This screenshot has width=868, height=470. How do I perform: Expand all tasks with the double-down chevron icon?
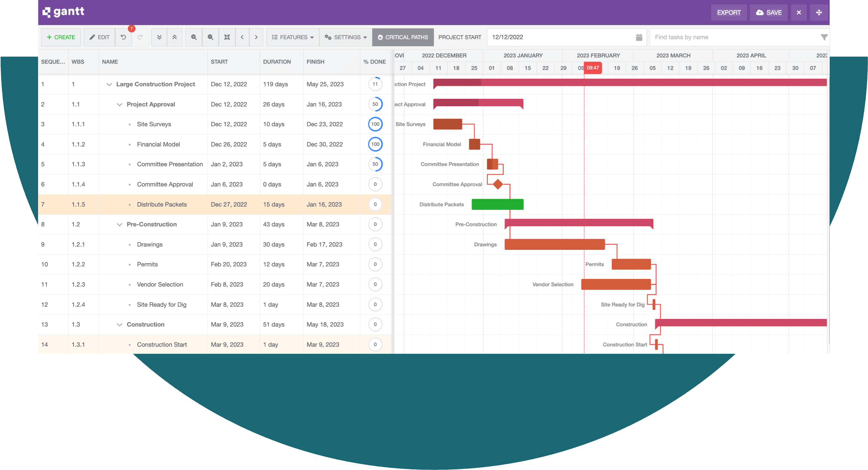click(159, 37)
